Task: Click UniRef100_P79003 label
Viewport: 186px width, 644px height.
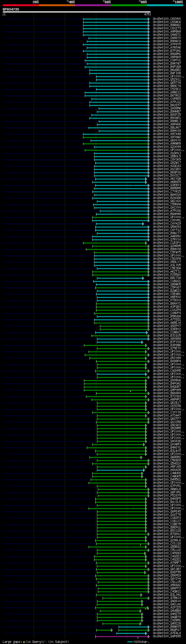Action: 167,300
